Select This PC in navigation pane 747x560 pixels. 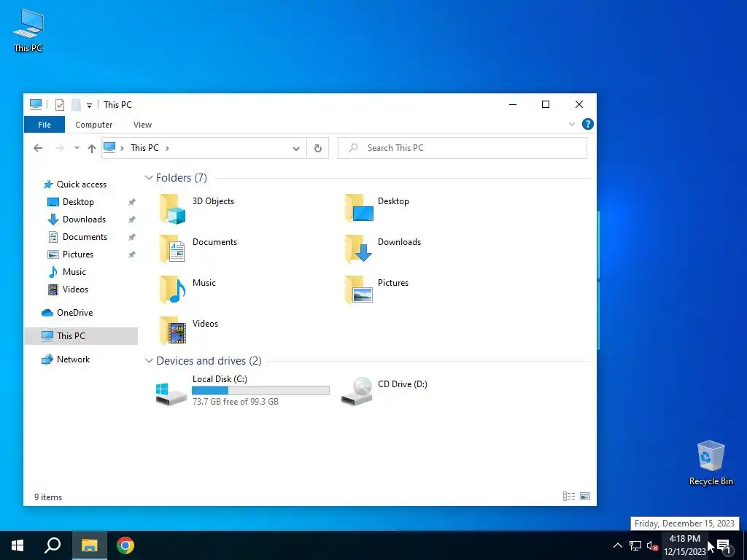(81, 336)
